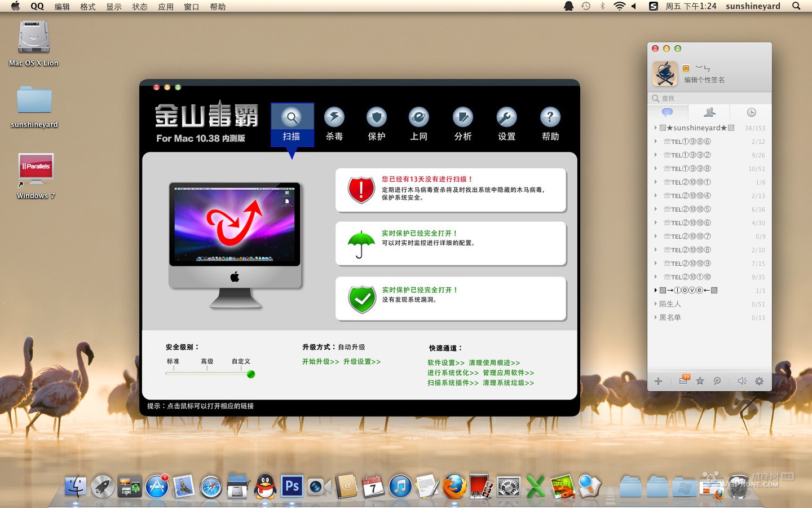Click the 清理系统垃圾>> link
This screenshot has width=812, height=508.
coord(508,383)
